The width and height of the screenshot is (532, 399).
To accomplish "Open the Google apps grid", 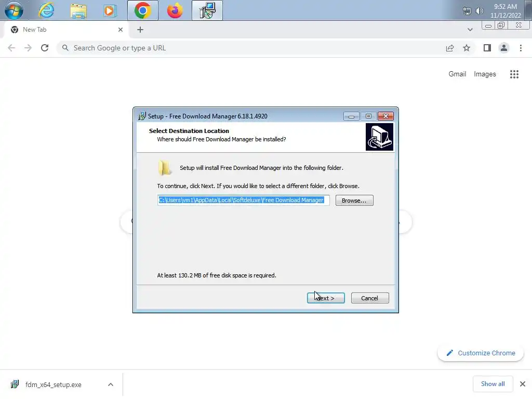I will (514, 74).
